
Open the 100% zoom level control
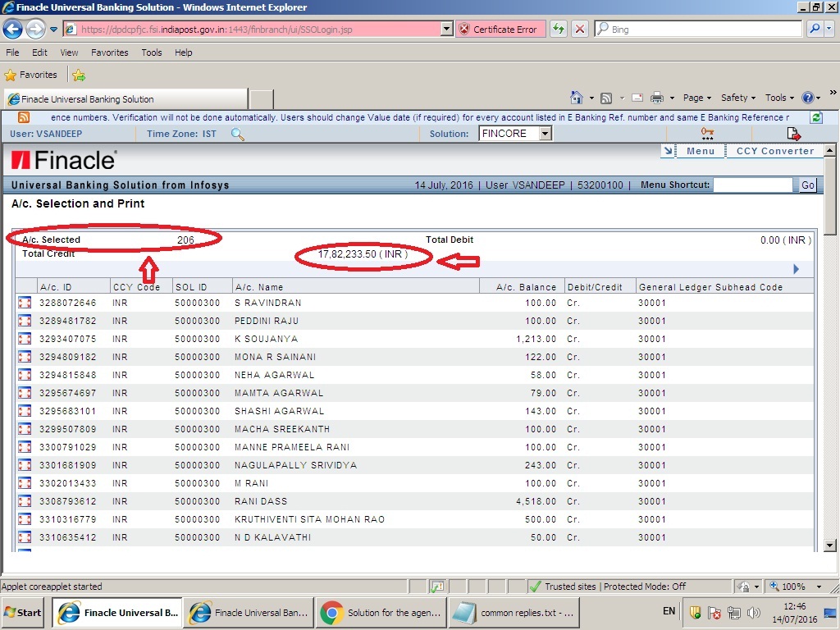coord(794,587)
